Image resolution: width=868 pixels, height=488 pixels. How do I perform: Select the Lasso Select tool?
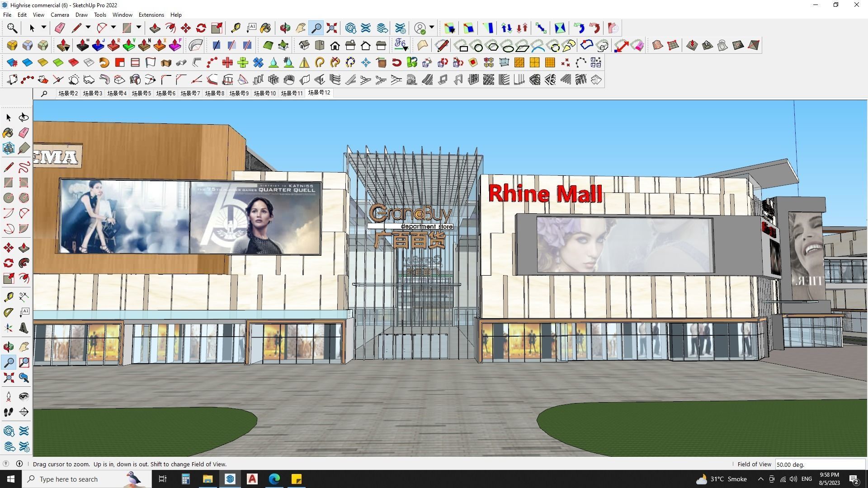[x=24, y=117]
